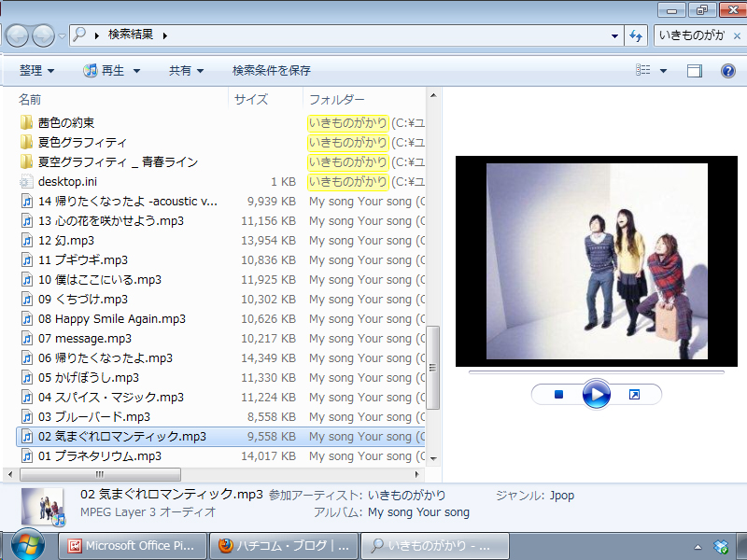This screenshot has width=747, height=560.
Task: Select the 11 プギウギ.mp3 file icon
Action: 27,260
